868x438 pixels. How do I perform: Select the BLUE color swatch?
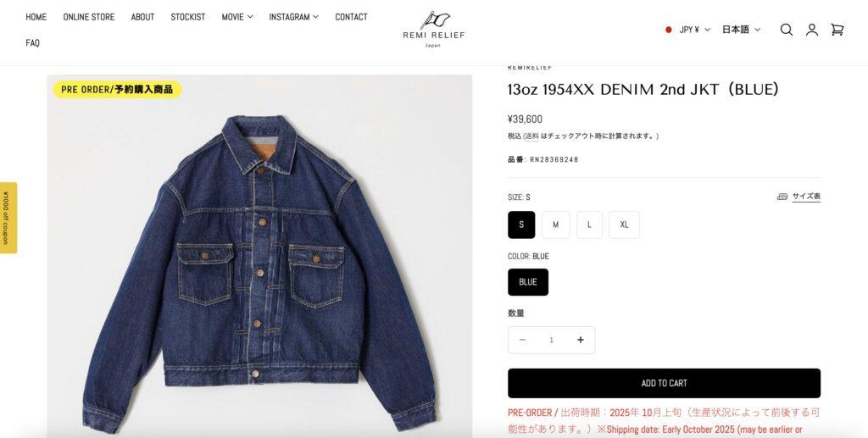pos(528,282)
